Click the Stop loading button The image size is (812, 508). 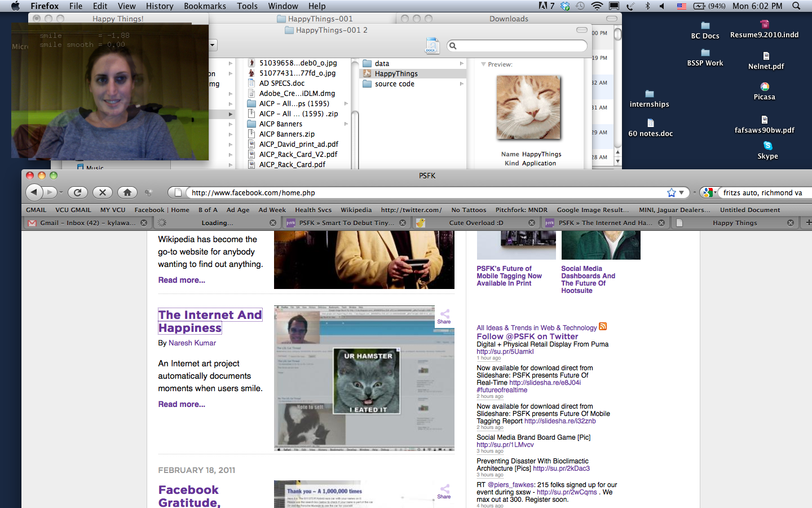tap(102, 192)
